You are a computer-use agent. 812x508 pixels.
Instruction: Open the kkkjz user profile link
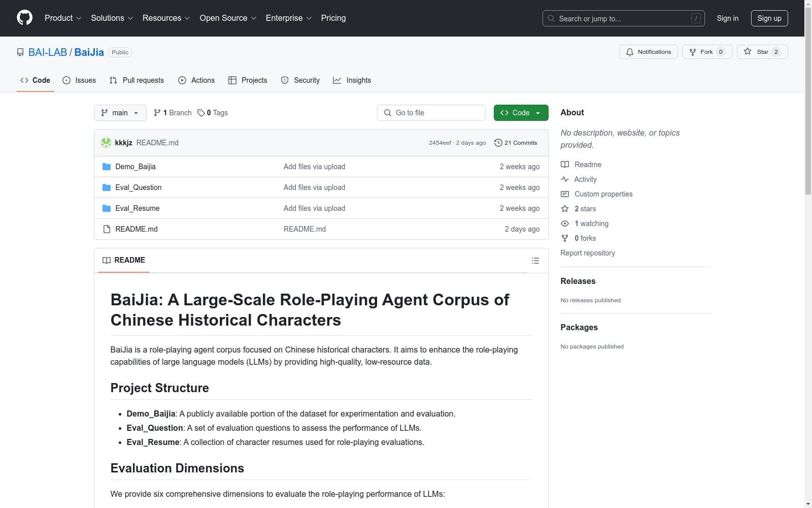(123, 143)
